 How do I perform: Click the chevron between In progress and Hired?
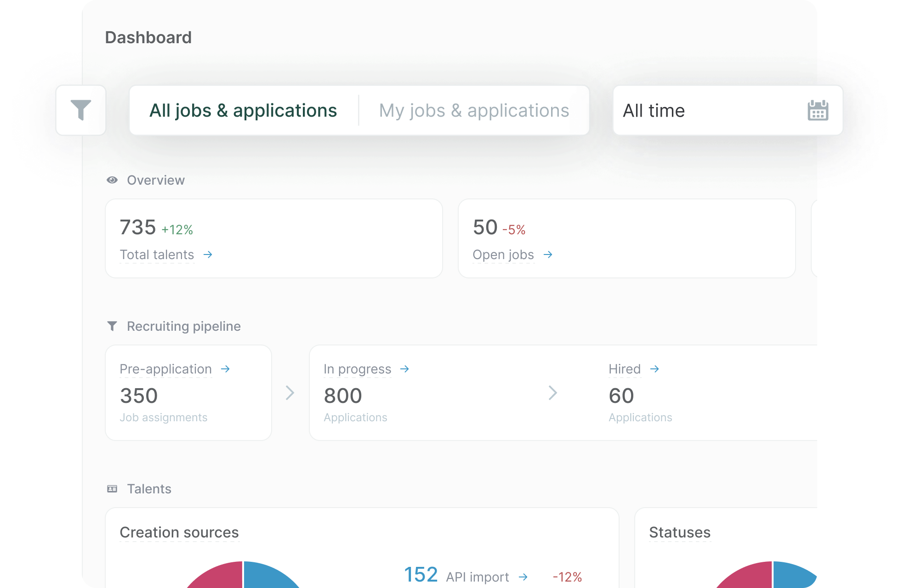pyautogui.click(x=553, y=393)
